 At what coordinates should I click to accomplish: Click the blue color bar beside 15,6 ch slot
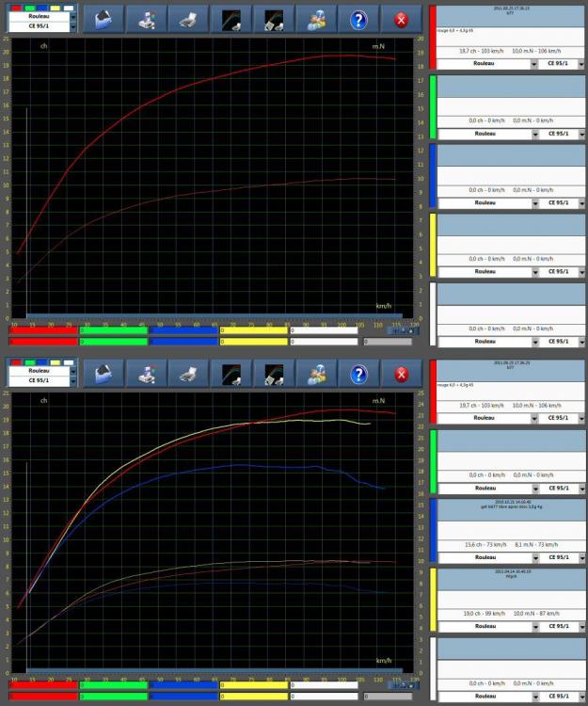tap(434, 529)
